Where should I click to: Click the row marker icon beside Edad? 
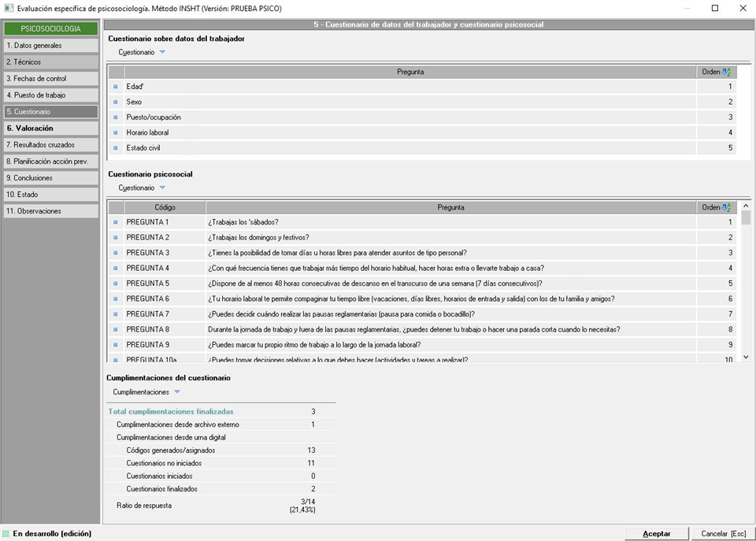(x=115, y=87)
